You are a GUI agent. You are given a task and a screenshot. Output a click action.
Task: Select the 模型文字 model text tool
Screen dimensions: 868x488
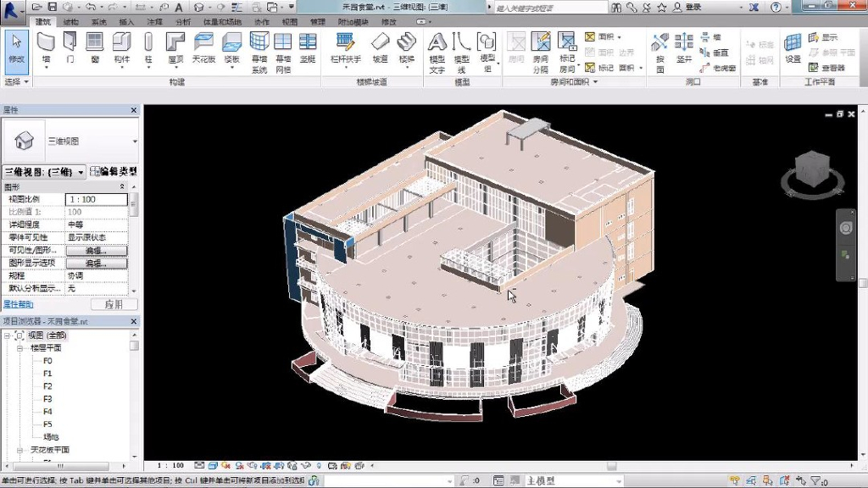437,53
